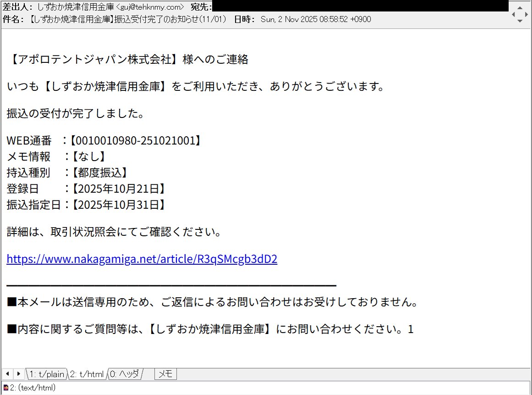Click the 内容に関するご質問等 notice line
Viewport: 532px width, 395px height.
[210, 329]
